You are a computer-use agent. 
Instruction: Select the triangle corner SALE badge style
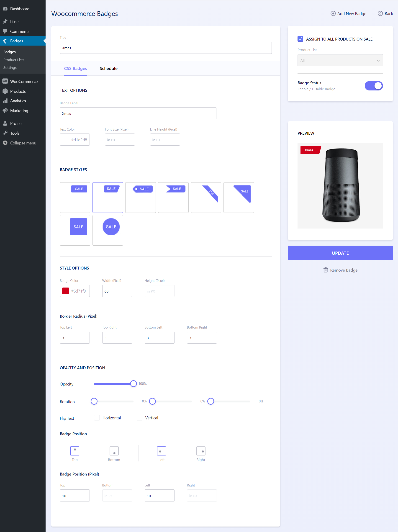(x=239, y=198)
